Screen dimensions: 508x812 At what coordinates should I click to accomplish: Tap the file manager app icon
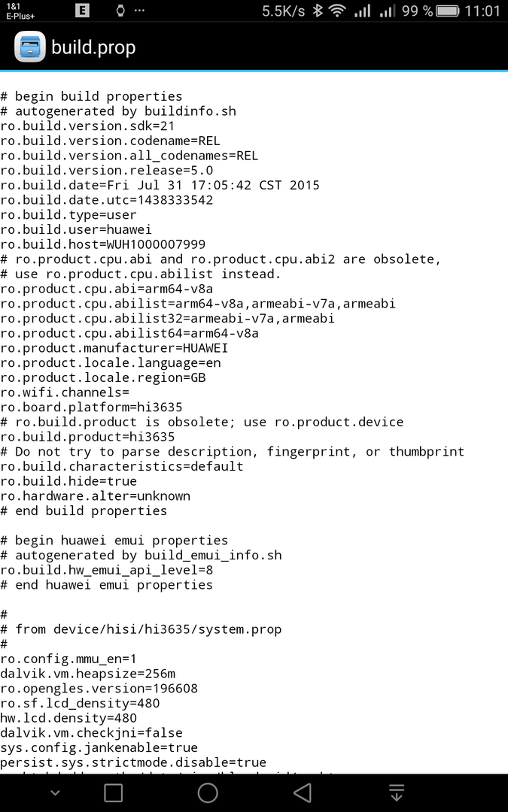pyautogui.click(x=29, y=47)
